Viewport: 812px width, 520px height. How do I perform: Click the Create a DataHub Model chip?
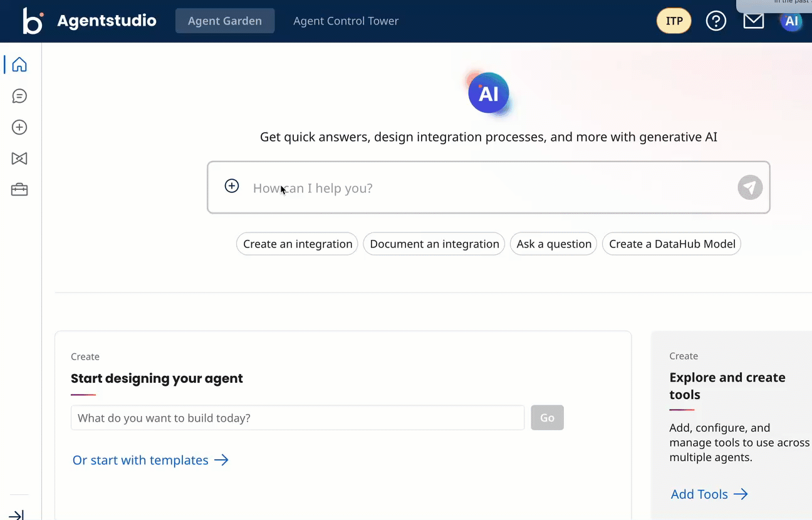pos(672,244)
